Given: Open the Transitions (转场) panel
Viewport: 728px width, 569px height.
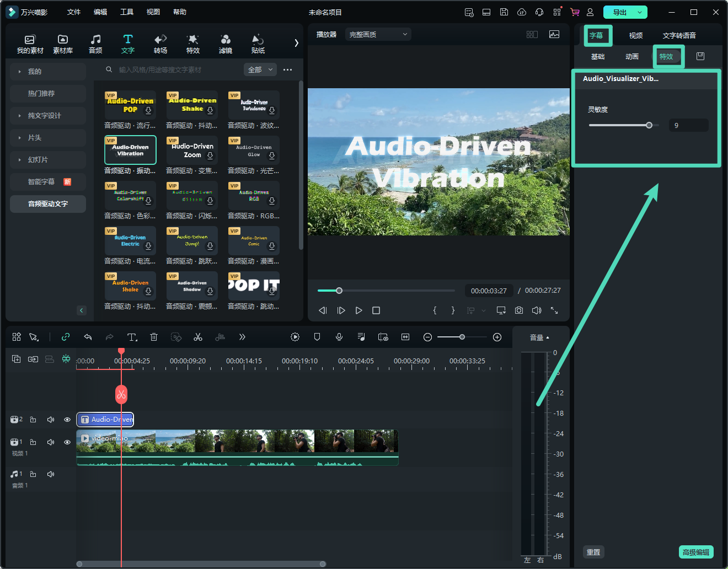Looking at the screenshot, I should (160, 44).
